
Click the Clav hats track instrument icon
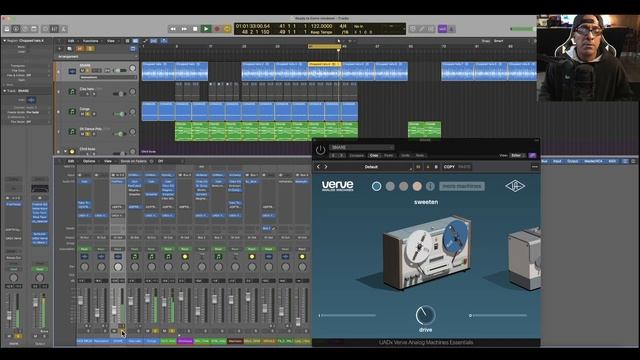coord(72,91)
